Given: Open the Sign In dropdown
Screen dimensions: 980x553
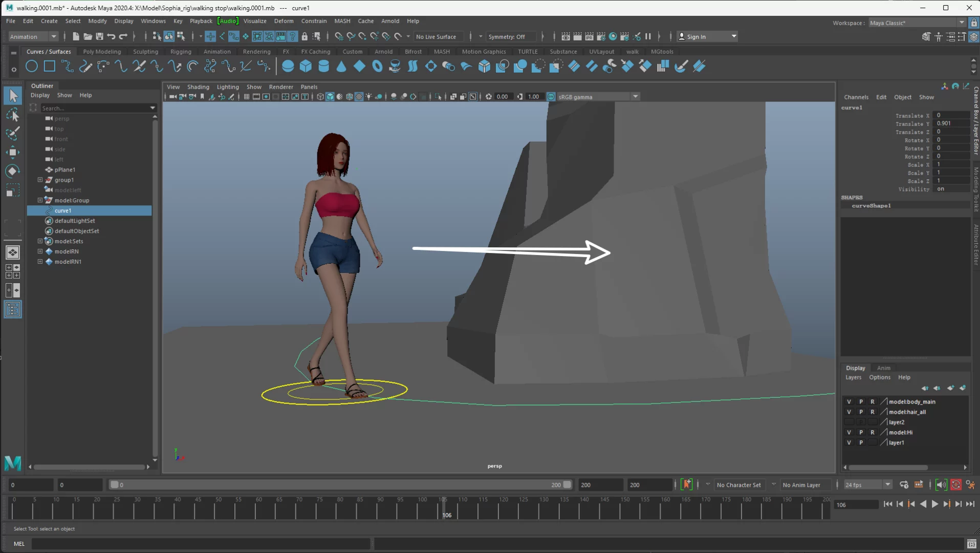Looking at the screenshot, I should (x=708, y=36).
